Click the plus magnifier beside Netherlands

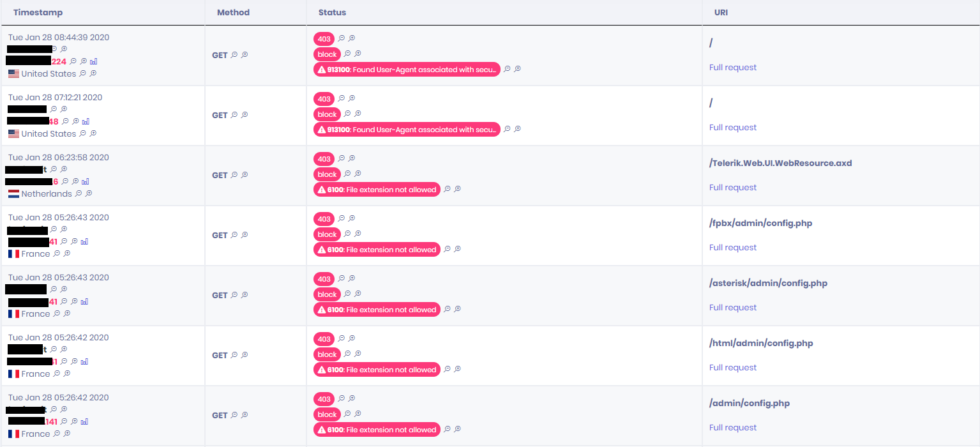coord(89,193)
